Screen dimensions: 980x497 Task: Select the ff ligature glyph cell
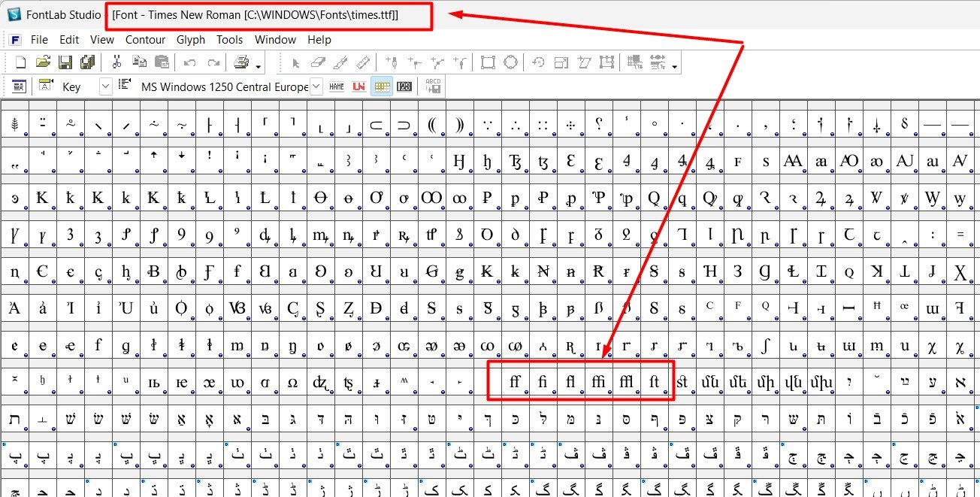pyautogui.click(x=515, y=382)
